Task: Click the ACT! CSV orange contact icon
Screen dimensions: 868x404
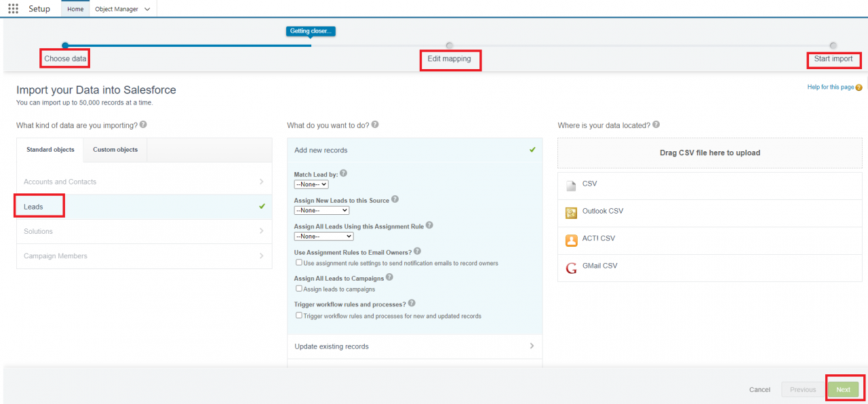Action: coord(571,240)
